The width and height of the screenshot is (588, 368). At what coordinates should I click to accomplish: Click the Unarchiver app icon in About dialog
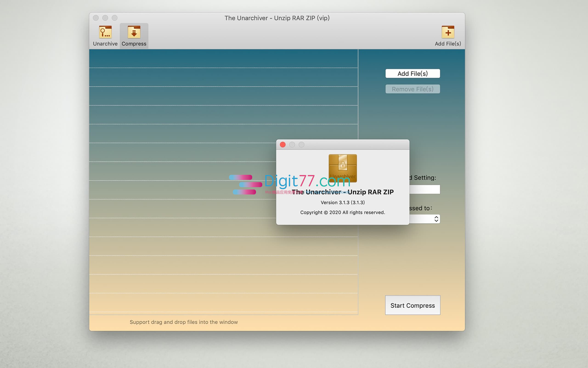(342, 168)
